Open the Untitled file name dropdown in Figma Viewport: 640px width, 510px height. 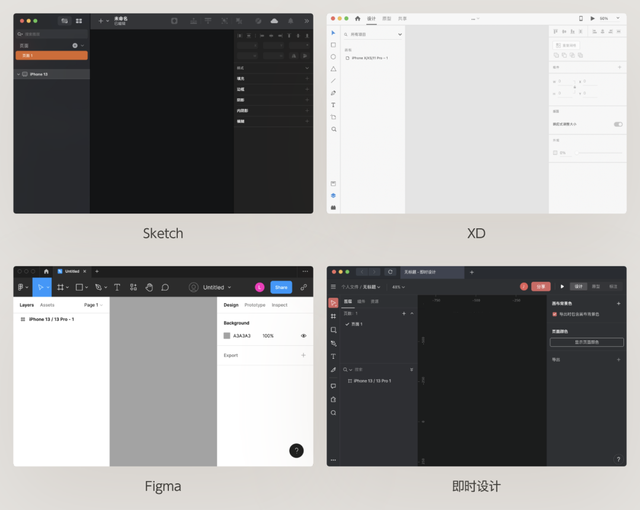pos(217,288)
